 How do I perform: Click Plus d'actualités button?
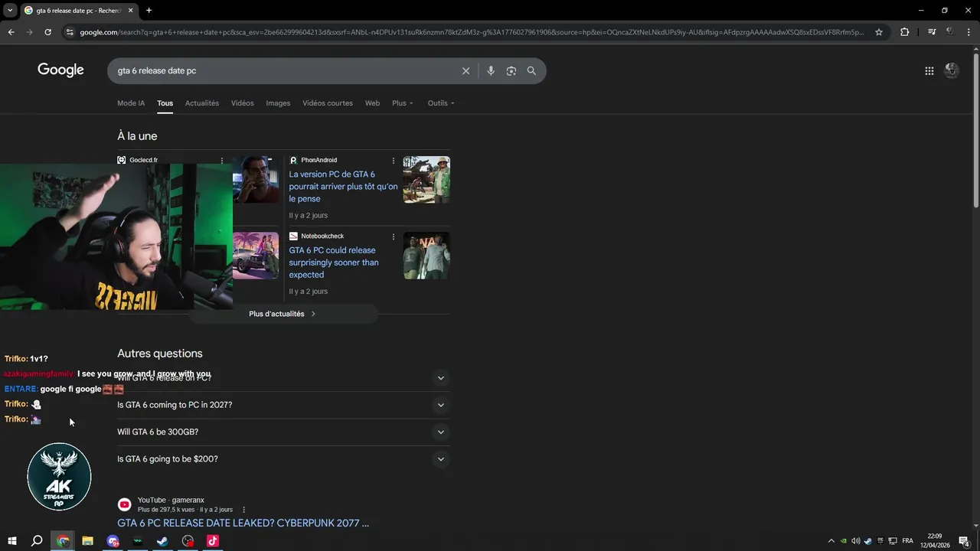point(283,314)
